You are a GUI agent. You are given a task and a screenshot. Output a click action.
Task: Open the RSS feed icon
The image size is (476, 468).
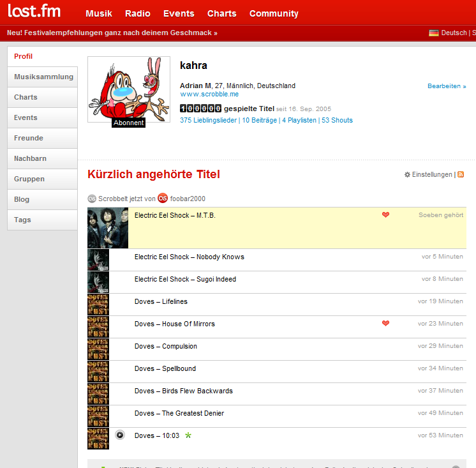pyautogui.click(x=461, y=174)
